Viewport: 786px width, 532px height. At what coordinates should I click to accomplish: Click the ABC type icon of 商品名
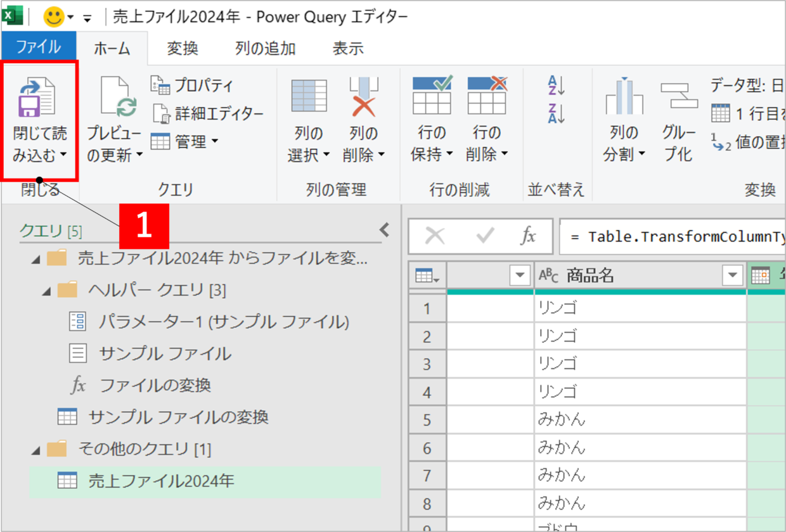point(549,275)
